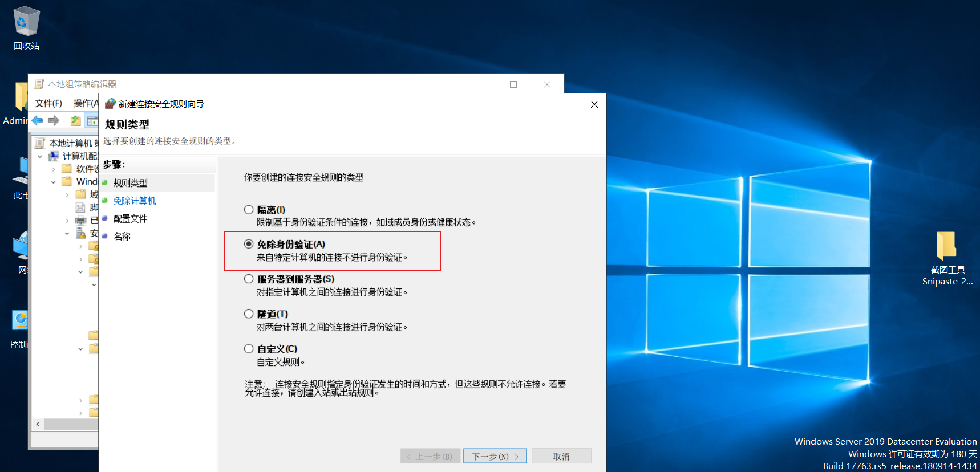Pick the 自定义(C) custom rule option
The width and height of the screenshot is (980, 472).
249,348
